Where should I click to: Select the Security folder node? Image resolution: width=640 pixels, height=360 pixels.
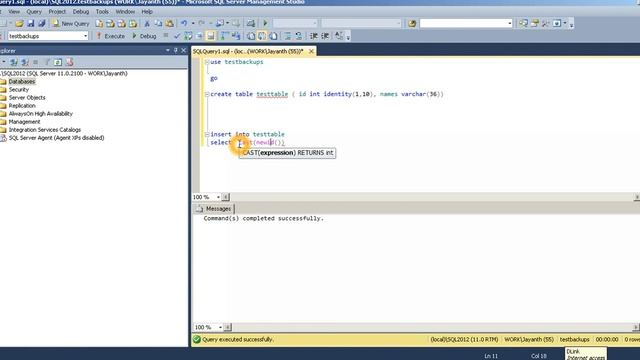pyautogui.click(x=18, y=89)
